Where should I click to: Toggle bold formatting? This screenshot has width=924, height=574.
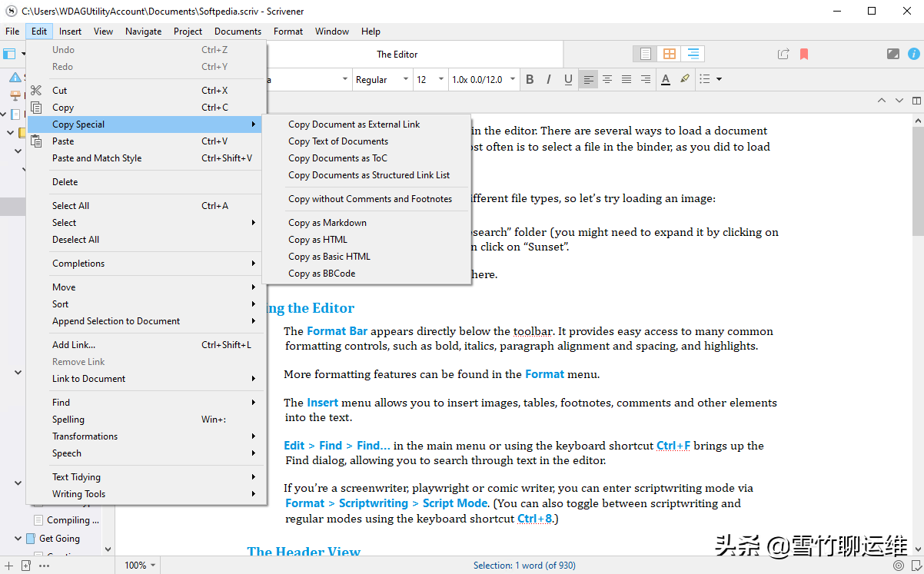(530, 79)
